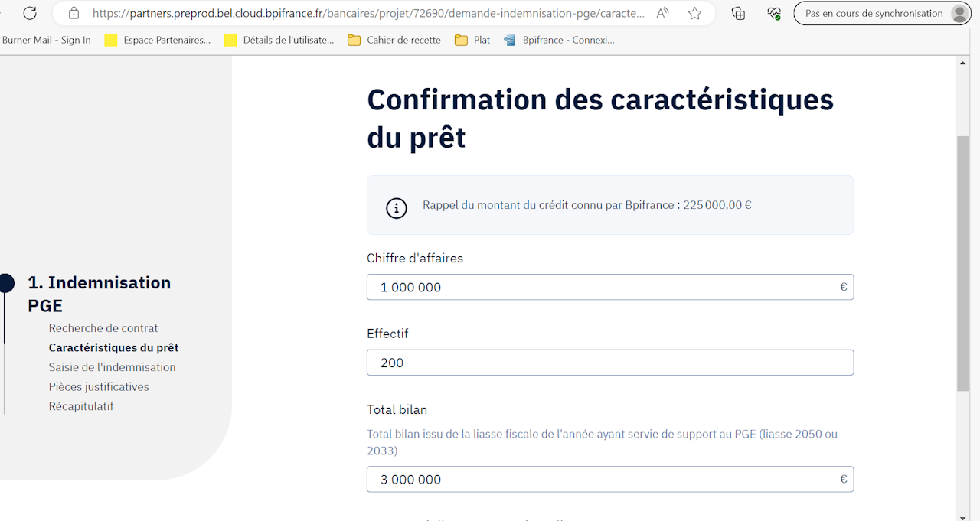Open the Cahier de recette bookmark folder
The height and width of the screenshot is (521, 980).
(x=394, y=40)
